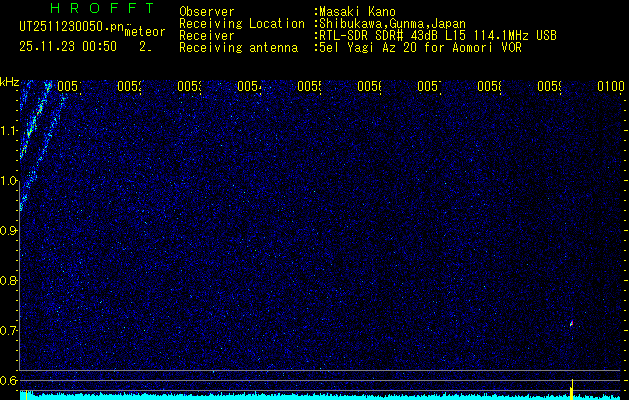Select the timestamp 25.11.23 00:50
Image resolution: width=629 pixels, height=400 pixels.
68,47
